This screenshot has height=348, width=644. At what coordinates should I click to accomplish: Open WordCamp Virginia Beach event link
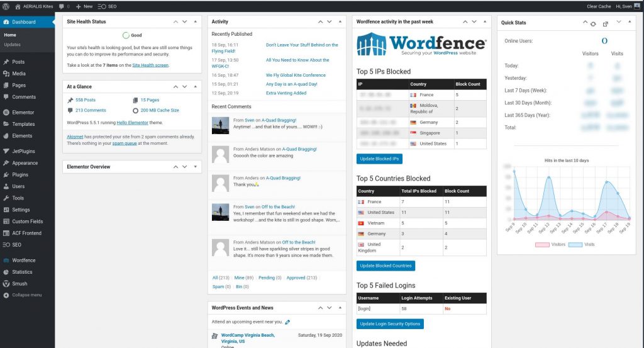click(248, 338)
